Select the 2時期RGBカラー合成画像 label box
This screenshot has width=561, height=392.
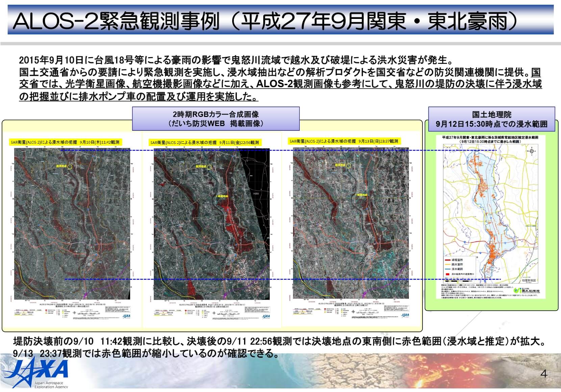216,119
